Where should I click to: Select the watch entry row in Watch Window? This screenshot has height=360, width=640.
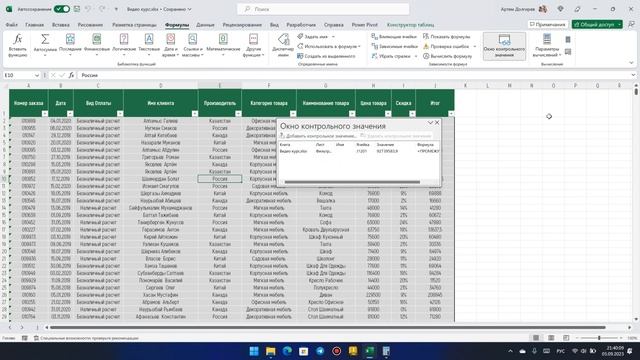(359, 151)
